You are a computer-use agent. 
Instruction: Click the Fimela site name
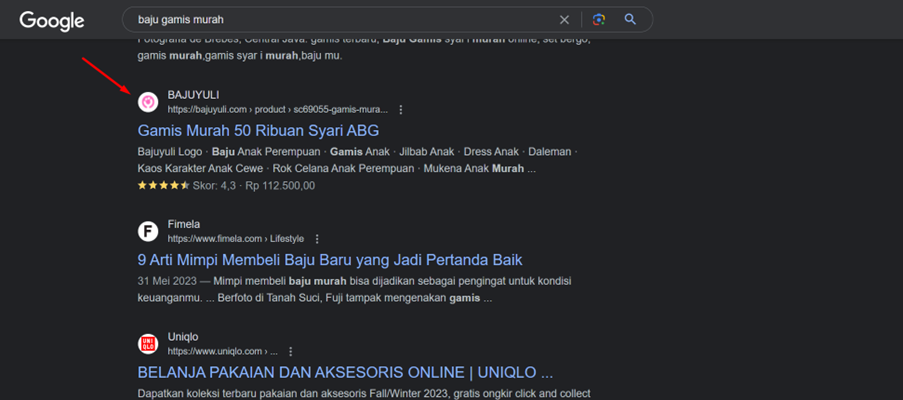pyautogui.click(x=184, y=224)
